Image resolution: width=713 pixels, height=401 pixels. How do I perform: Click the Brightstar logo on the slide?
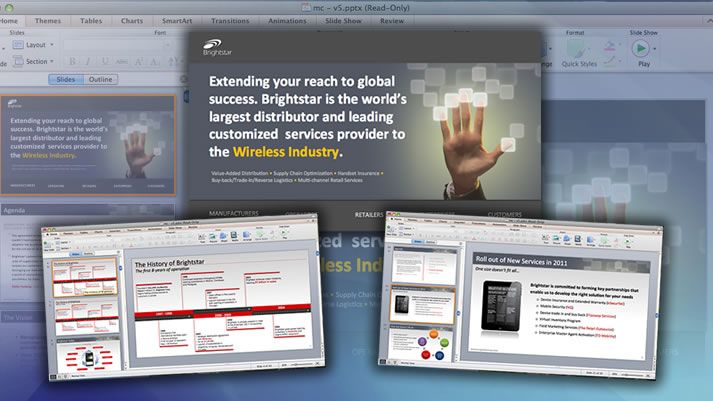click(x=217, y=47)
